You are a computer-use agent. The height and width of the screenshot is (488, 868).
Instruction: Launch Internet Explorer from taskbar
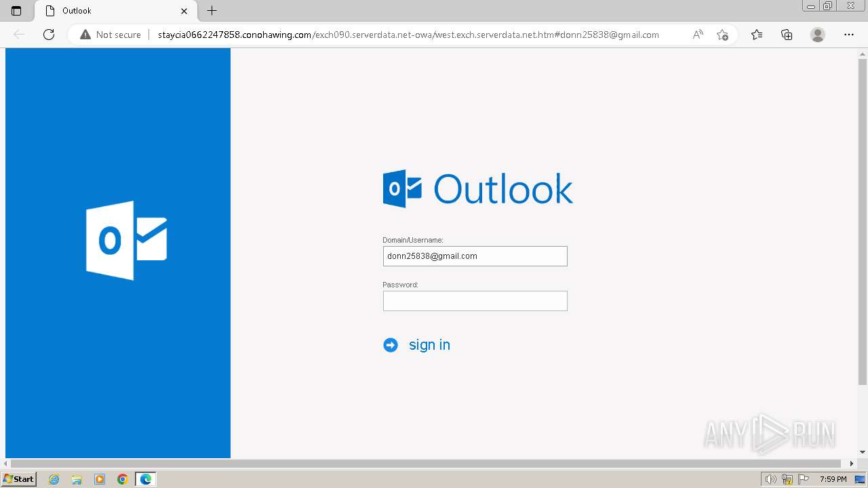click(54, 479)
